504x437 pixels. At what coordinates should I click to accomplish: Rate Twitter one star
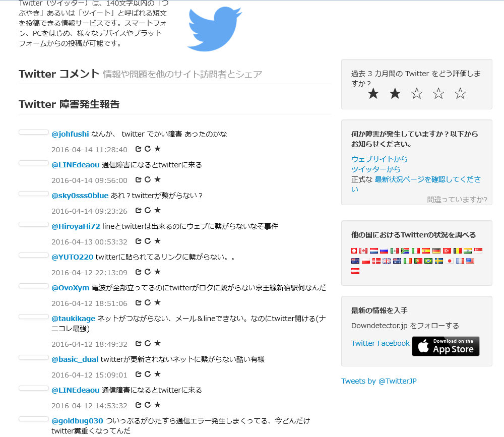point(373,94)
